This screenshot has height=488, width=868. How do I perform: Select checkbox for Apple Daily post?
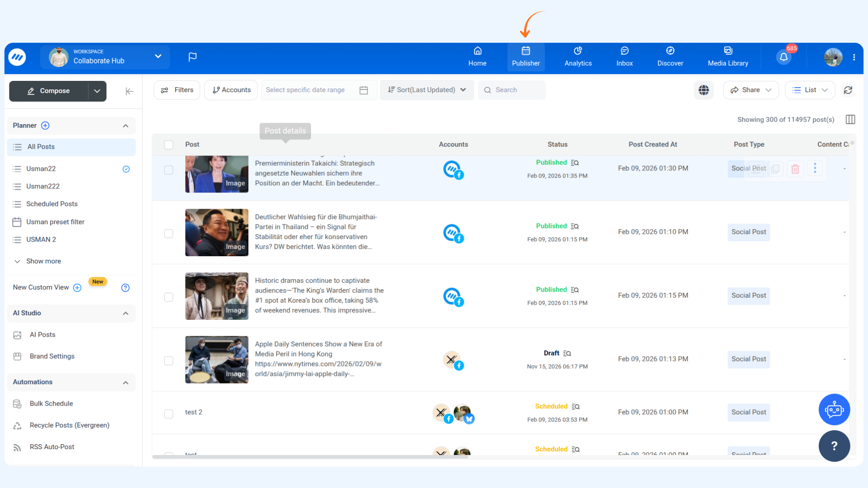tap(169, 361)
